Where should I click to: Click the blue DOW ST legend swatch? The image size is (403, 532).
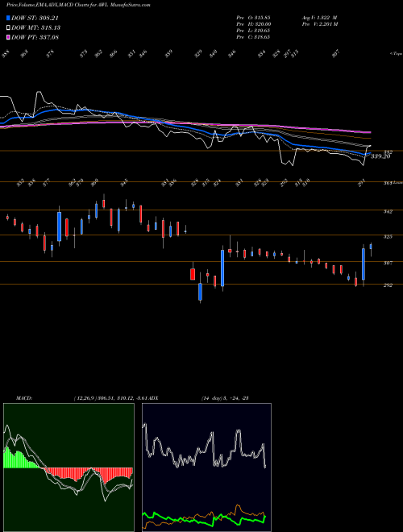[8, 18]
